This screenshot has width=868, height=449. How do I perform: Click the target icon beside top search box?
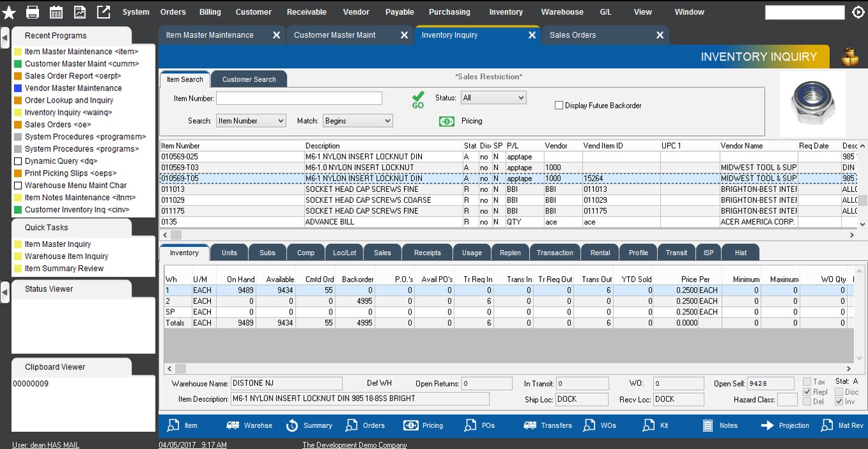click(858, 12)
